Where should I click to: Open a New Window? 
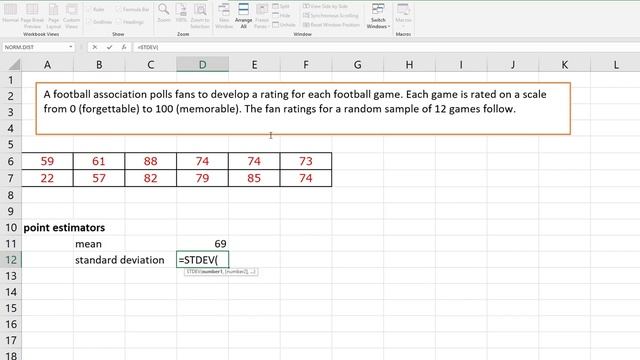tap(224, 16)
